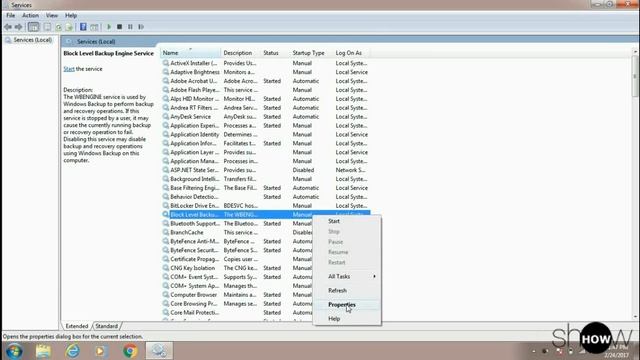Select the Bluetooth Support... service row
The height and width of the screenshot is (360, 640).
tap(237, 224)
